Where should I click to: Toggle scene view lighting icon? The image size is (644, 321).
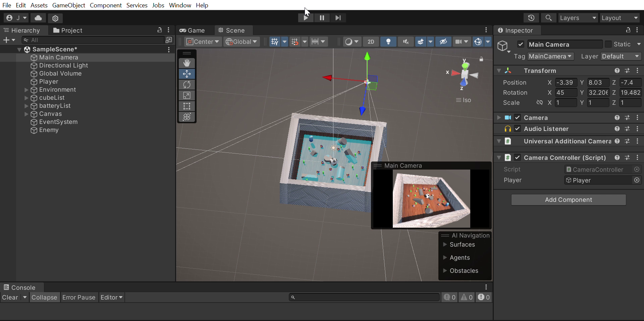(388, 42)
